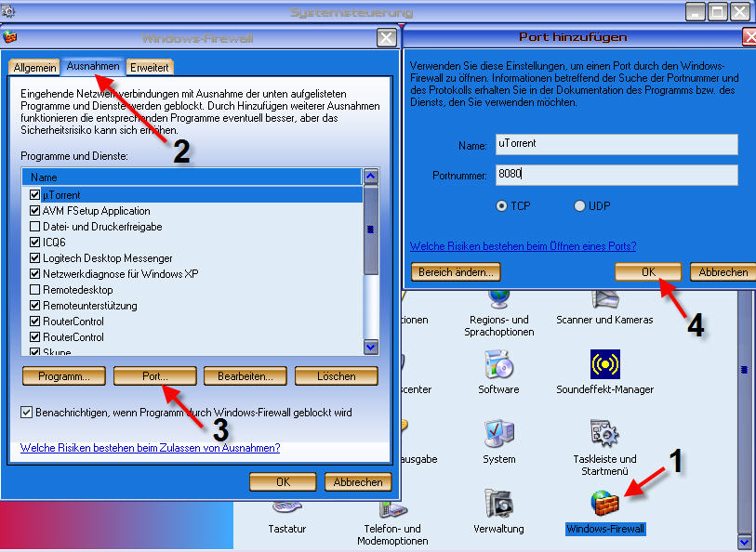
Task: Click the Windows-Firewall title bar icon
Action: coord(9,37)
